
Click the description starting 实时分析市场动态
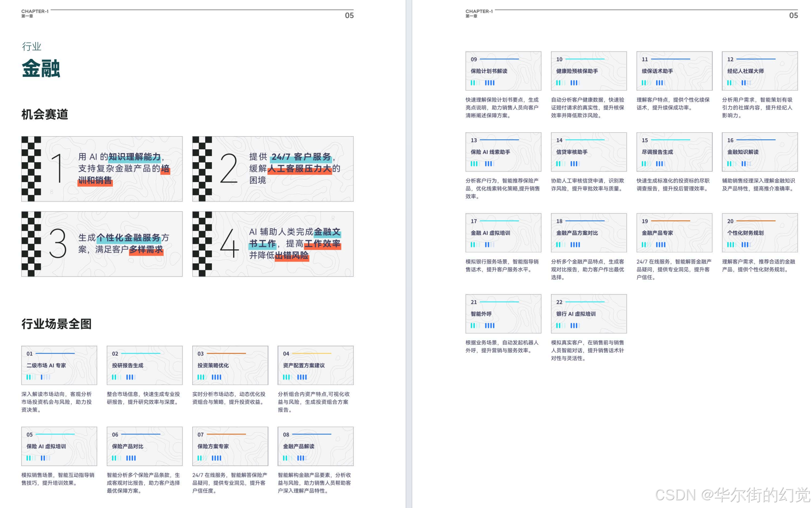[229, 398]
